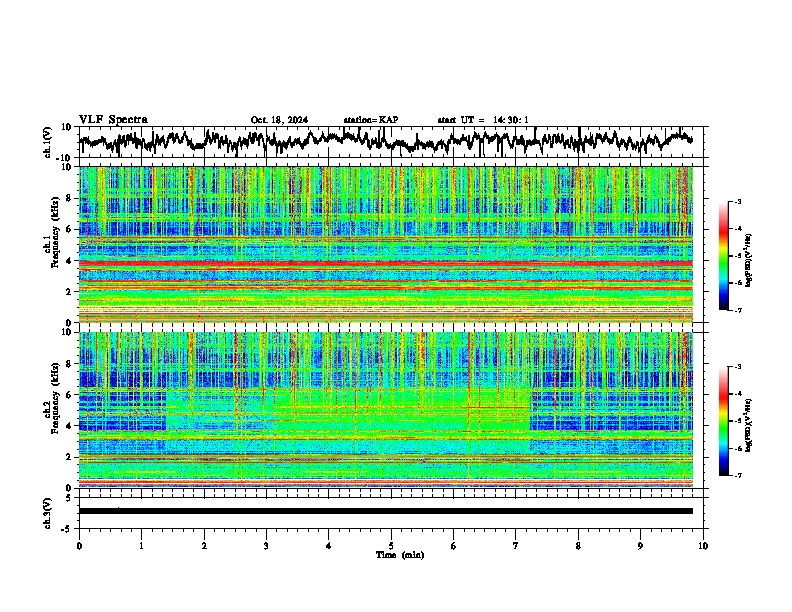Click the "2" minute tick label
792x612 pixels.
tap(204, 546)
